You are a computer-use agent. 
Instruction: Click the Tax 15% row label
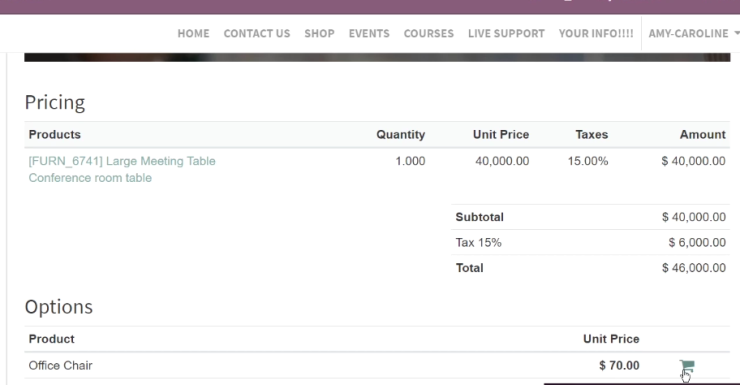point(479,242)
